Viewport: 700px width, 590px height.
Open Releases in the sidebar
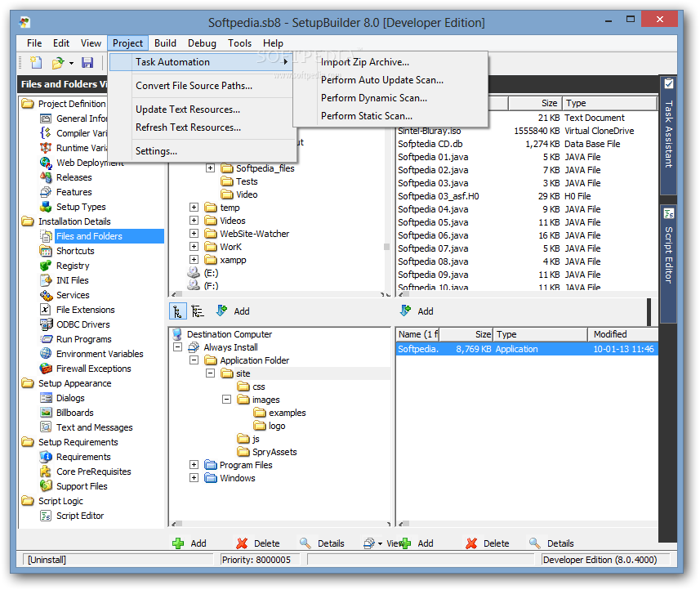tap(74, 177)
